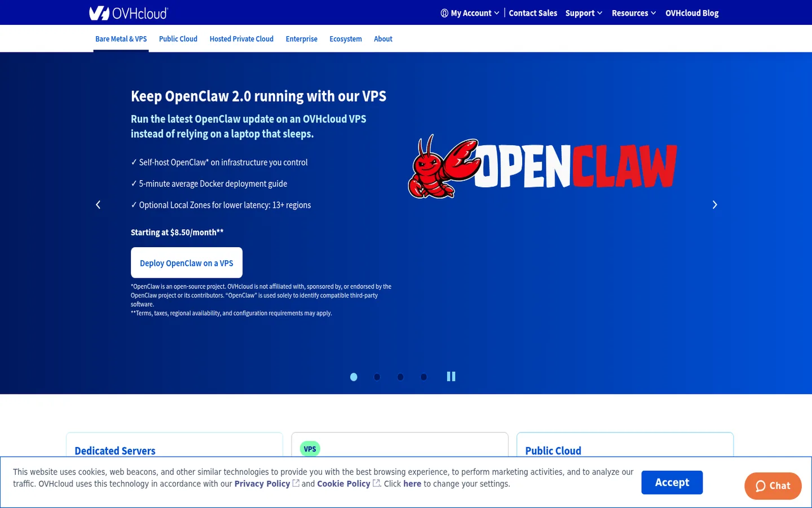The width and height of the screenshot is (812, 508).
Task: Open the About menu
Action: (383, 39)
